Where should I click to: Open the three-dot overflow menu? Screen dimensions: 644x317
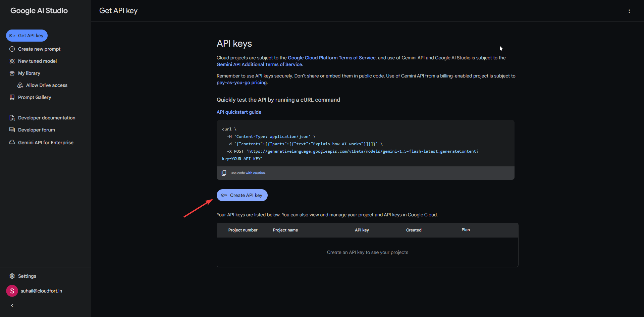pos(629,10)
